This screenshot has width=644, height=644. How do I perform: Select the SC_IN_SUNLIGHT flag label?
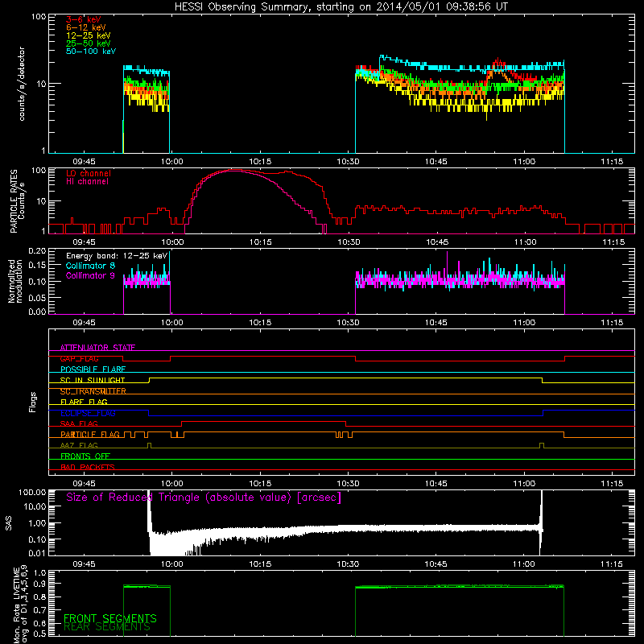coord(93,380)
